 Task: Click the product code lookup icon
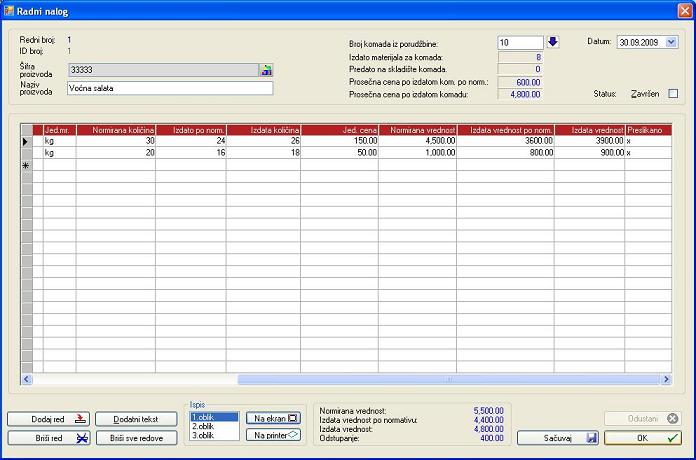(x=266, y=70)
